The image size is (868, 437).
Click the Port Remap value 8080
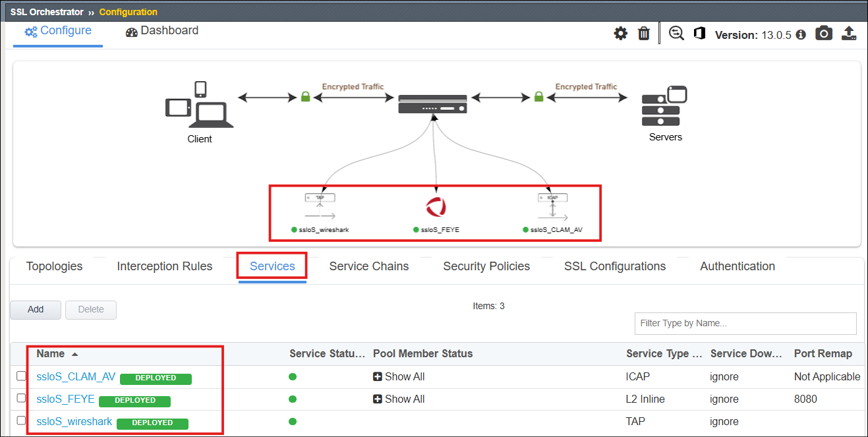click(x=806, y=399)
